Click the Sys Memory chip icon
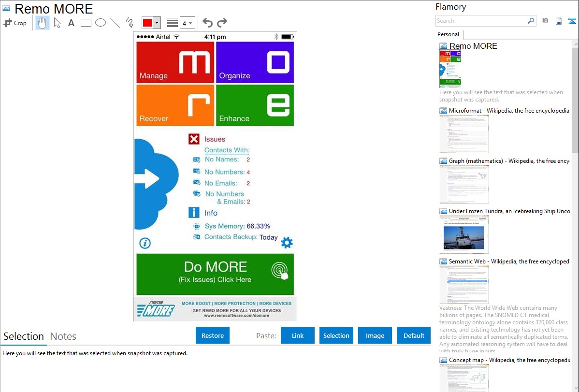This screenshot has height=392, width=579. 197,226
